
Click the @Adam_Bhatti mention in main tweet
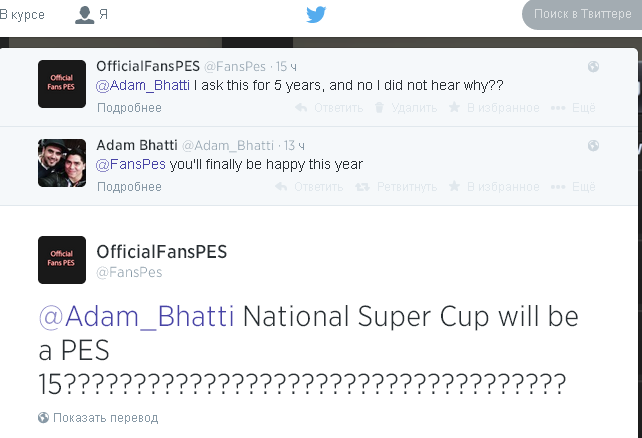[x=136, y=318]
